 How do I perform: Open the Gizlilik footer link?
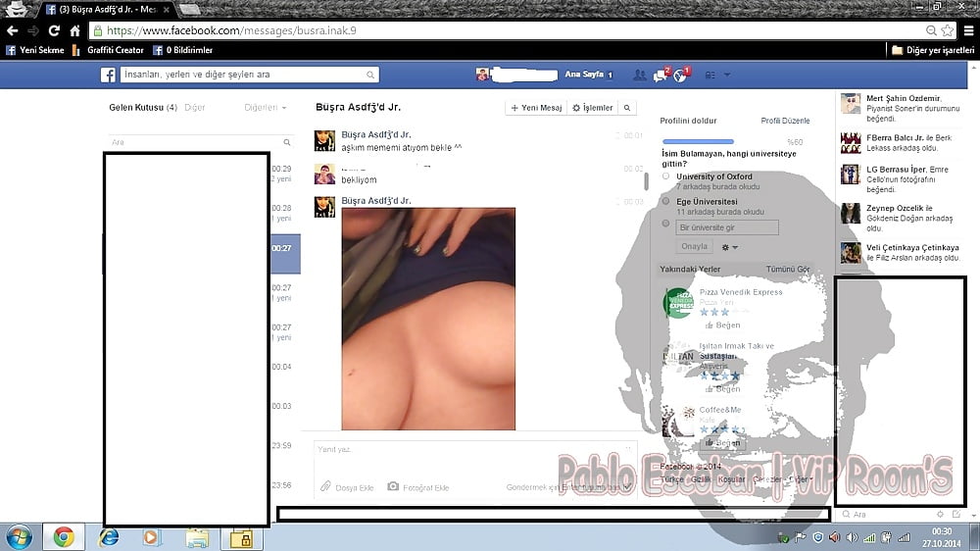[x=701, y=479]
